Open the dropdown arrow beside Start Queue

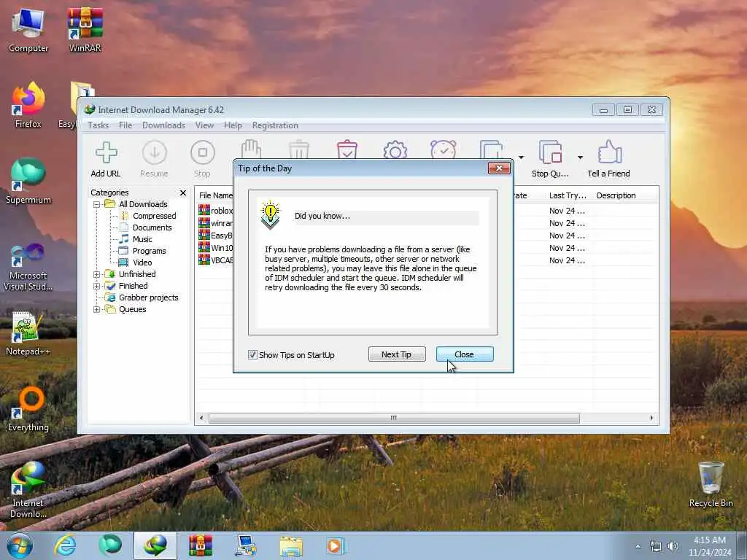[x=521, y=157]
